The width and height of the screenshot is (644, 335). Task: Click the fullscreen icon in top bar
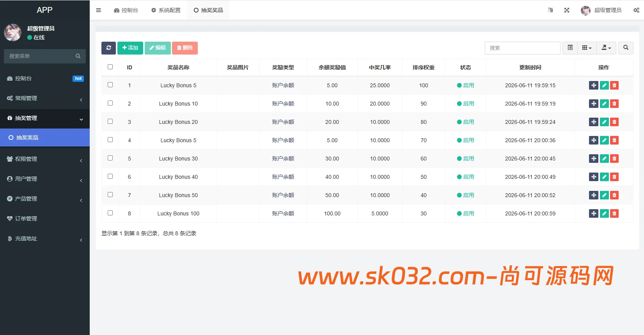(567, 10)
